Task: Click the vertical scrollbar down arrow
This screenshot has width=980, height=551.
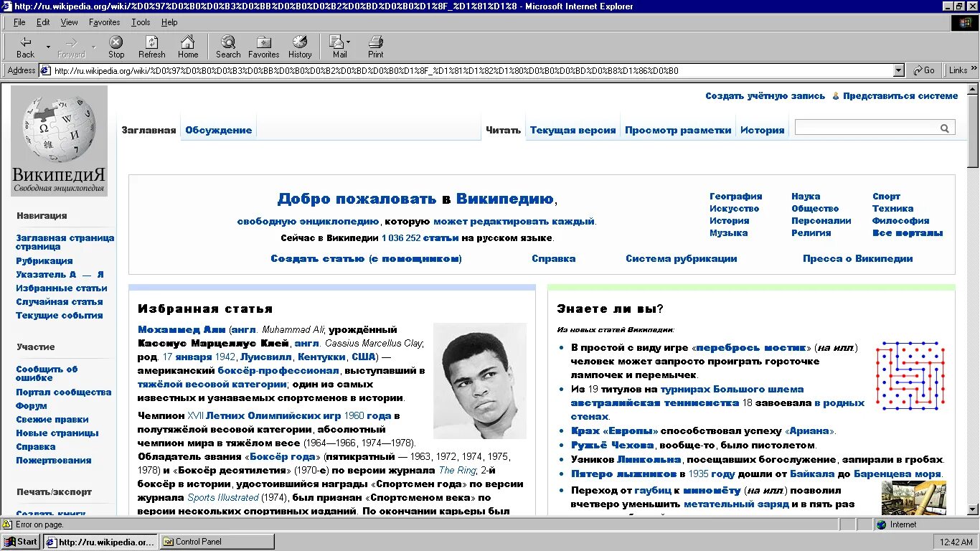Action: pos(973,511)
